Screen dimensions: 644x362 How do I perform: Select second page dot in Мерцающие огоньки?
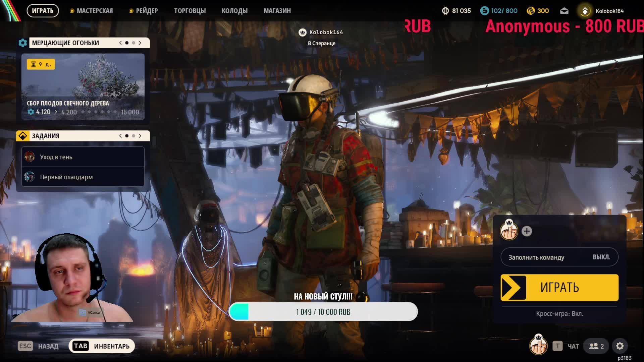133,43
